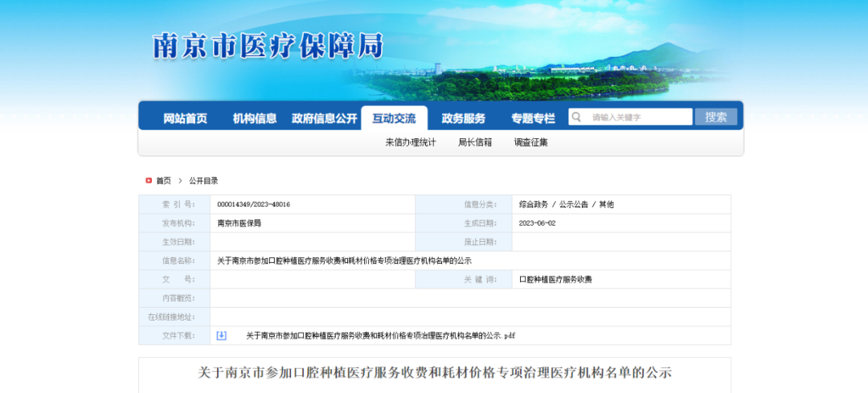This screenshot has width=868, height=393.
Task: Click the red home icon in breadcrumb
Action: (x=149, y=181)
